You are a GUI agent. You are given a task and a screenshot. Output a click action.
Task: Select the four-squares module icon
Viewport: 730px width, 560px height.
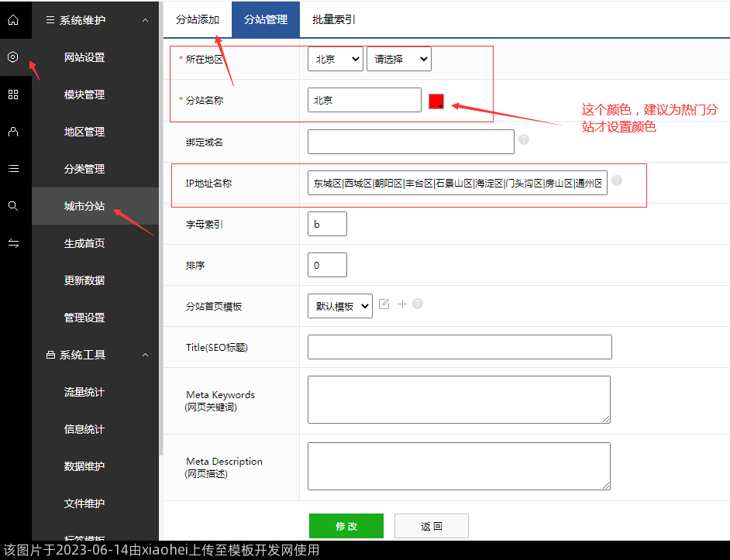(13, 94)
